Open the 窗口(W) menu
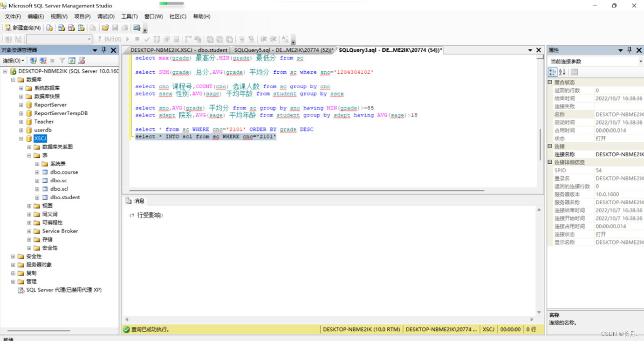The image size is (644, 341). (153, 16)
